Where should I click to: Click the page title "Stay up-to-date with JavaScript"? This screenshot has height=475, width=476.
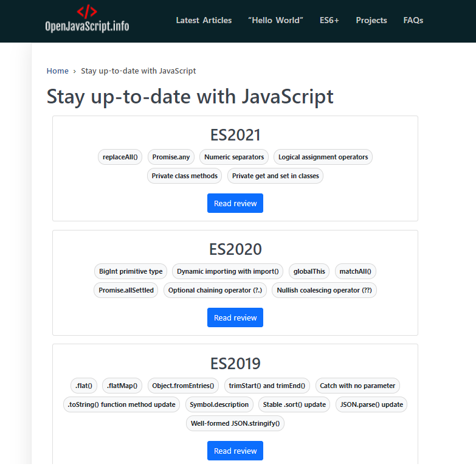tap(190, 97)
